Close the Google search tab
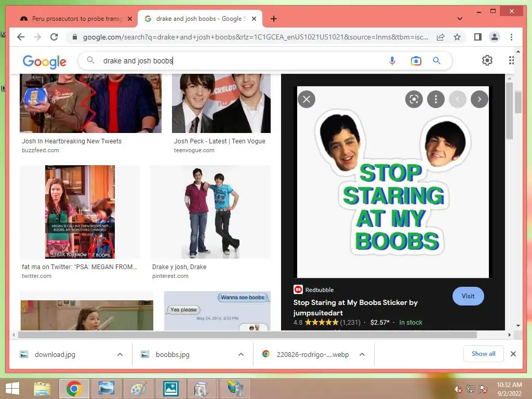This screenshot has height=399, width=532. pyautogui.click(x=254, y=19)
